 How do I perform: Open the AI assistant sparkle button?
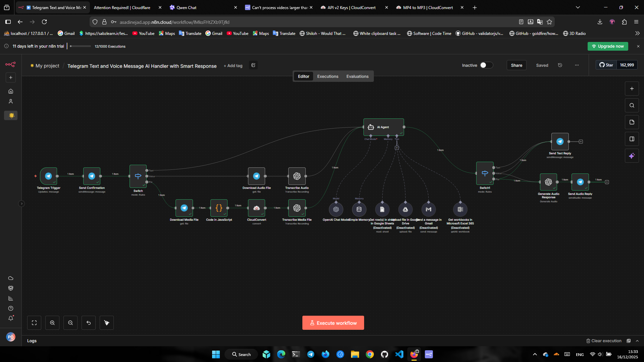632,156
